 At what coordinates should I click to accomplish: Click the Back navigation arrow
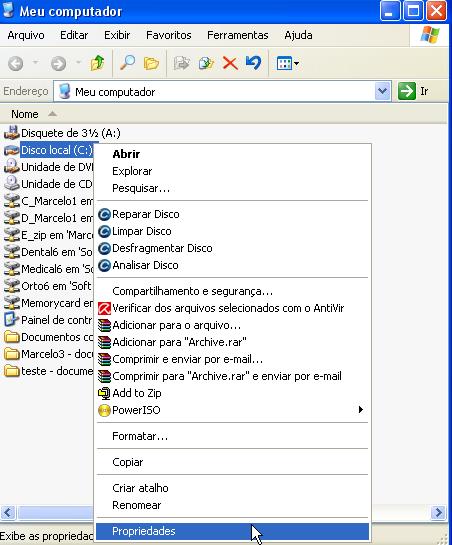16,64
